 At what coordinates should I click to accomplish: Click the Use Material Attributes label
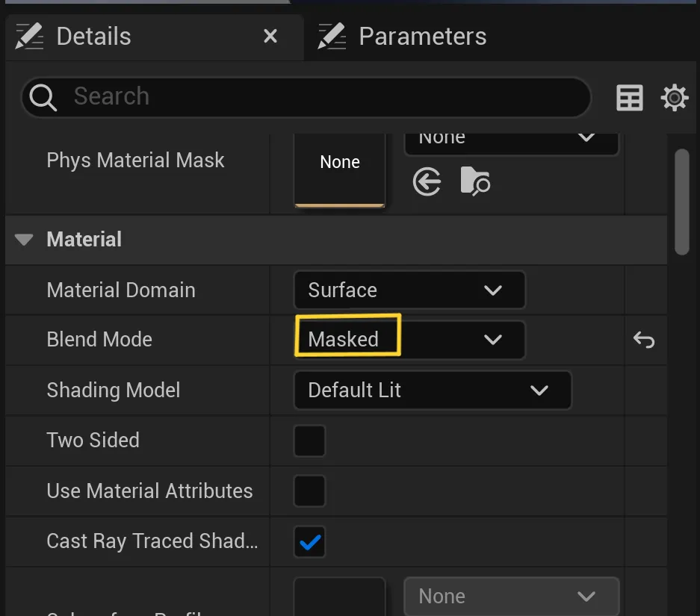[x=149, y=491]
